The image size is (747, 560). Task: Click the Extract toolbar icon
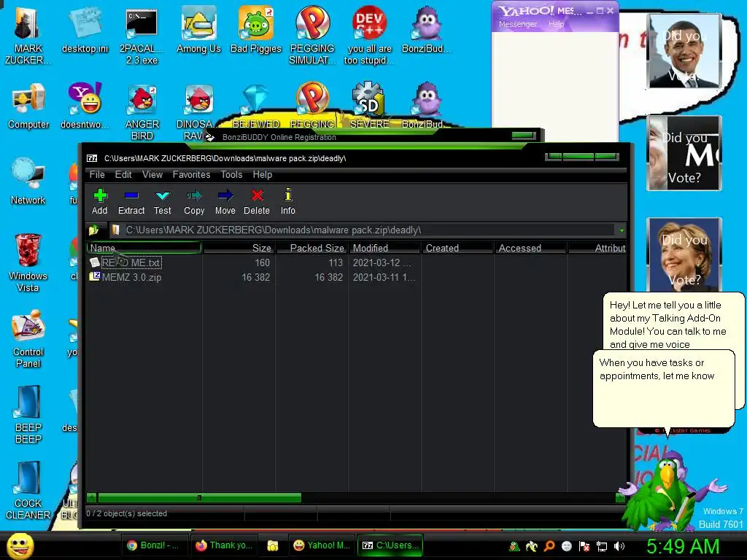click(x=131, y=201)
